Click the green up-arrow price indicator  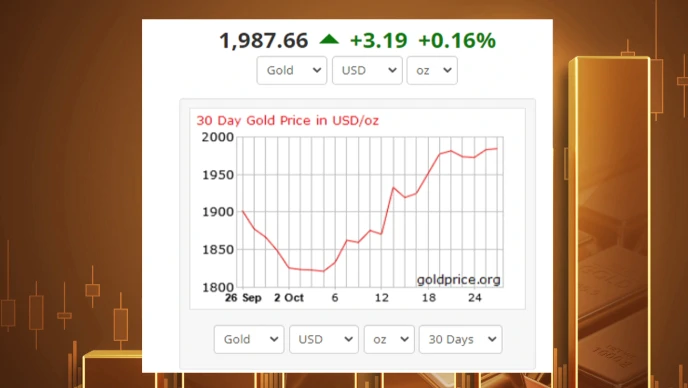tap(329, 40)
